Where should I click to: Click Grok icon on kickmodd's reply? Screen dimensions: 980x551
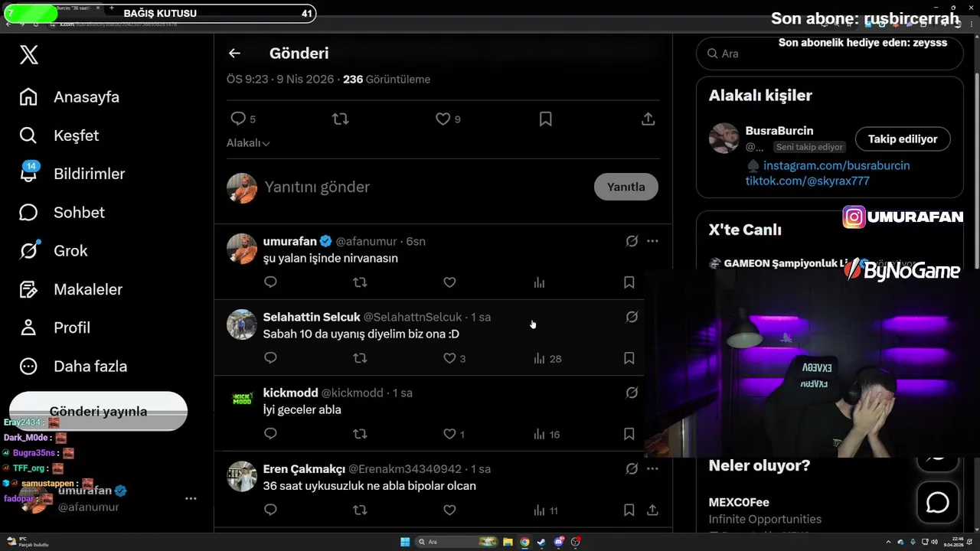632,393
